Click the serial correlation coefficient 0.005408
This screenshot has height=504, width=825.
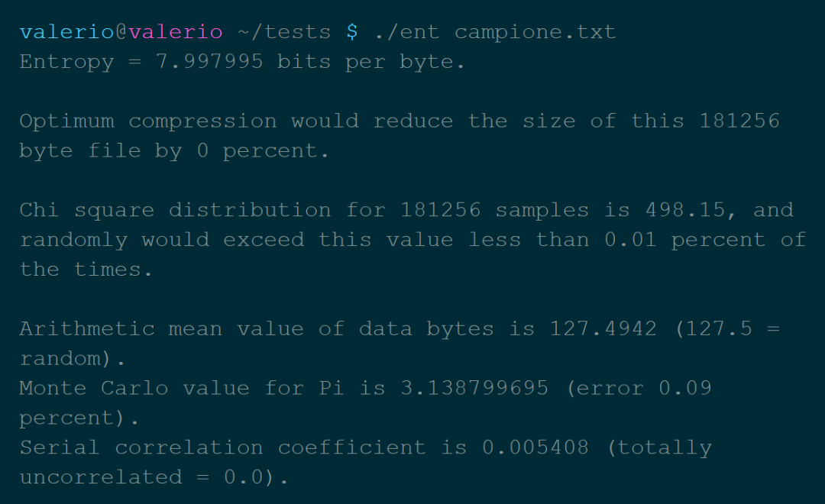point(535,447)
